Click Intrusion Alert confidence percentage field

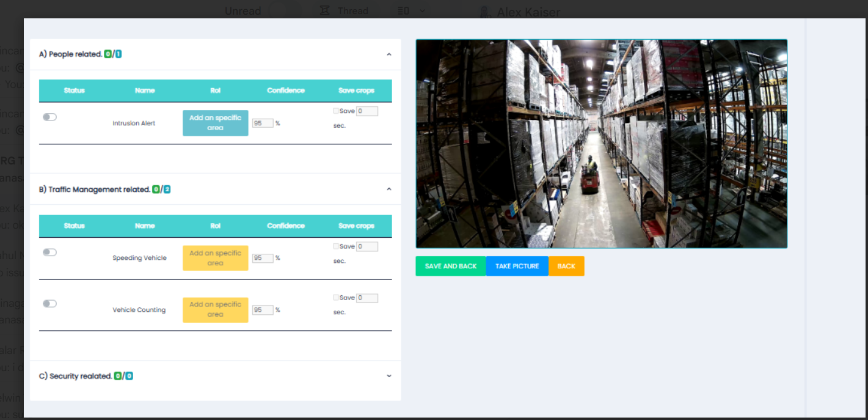(x=262, y=123)
